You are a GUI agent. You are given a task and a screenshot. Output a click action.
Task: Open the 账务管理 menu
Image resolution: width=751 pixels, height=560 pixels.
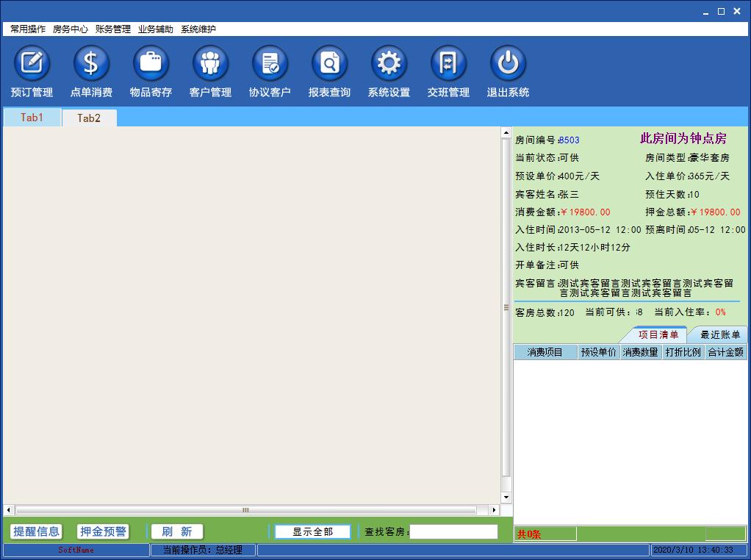113,29
